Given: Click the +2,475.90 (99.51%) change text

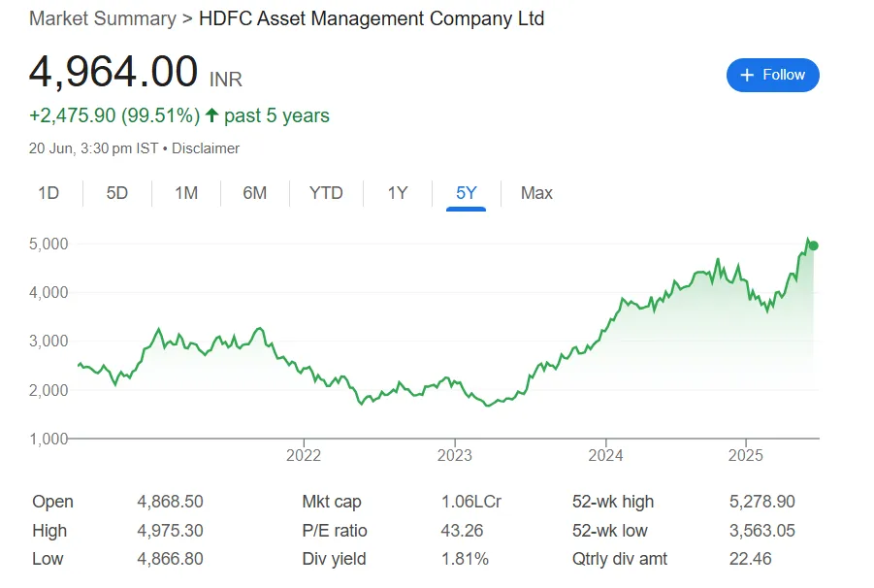Looking at the screenshot, I should 114,115.
